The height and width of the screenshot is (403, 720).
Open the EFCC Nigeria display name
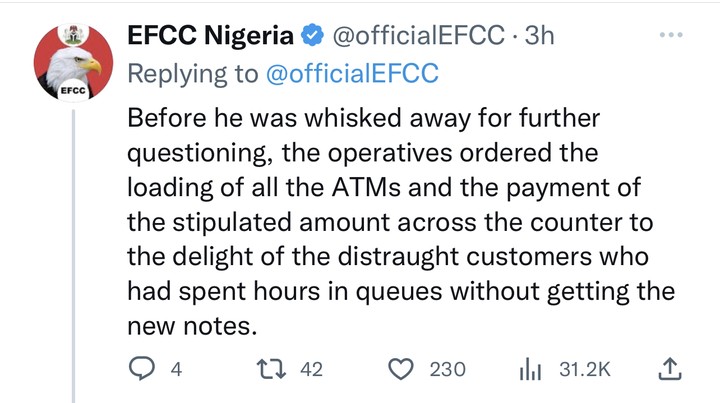(x=211, y=37)
